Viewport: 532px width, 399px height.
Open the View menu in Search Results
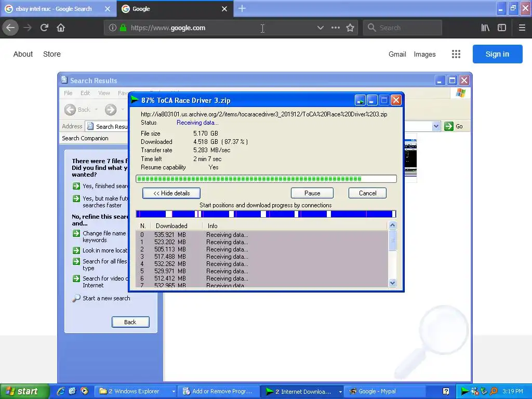[x=104, y=93]
